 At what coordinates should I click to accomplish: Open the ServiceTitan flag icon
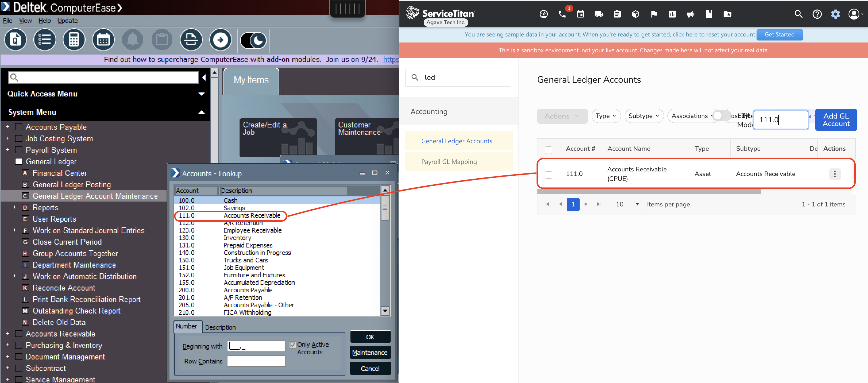pos(654,14)
